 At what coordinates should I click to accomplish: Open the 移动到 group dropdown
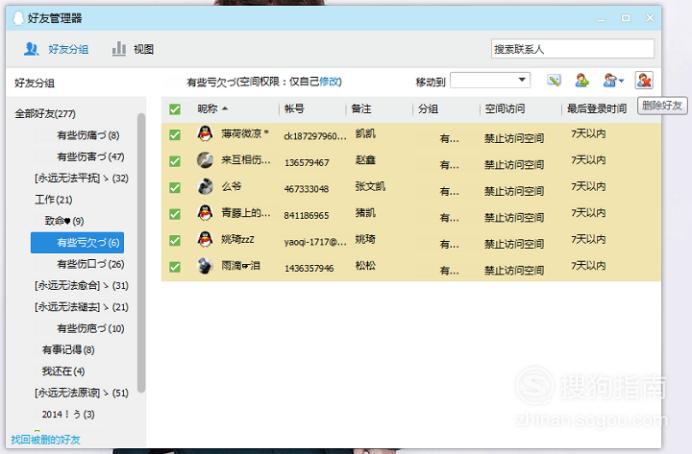click(490, 80)
